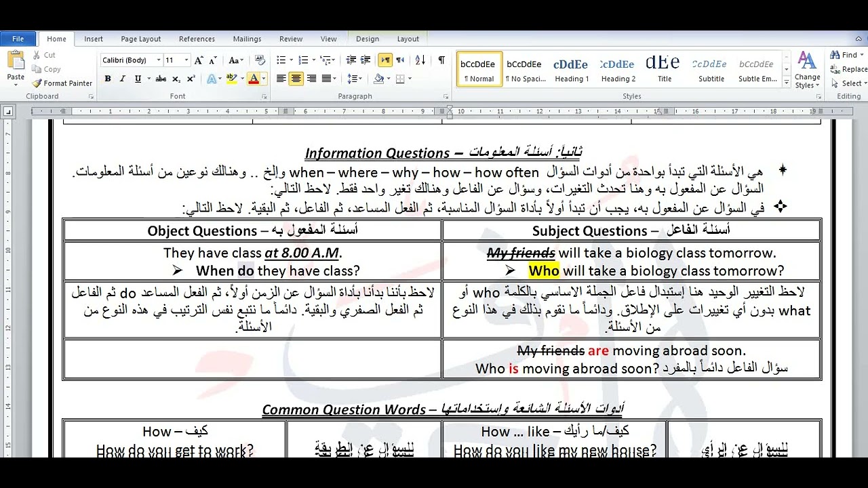Apply strikethrough formatting
The height and width of the screenshot is (488, 868).
[x=161, y=79]
